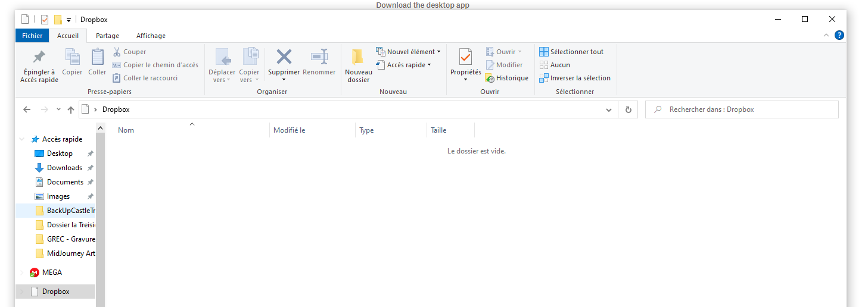The width and height of the screenshot is (868, 307).
Task: Open Images in the navigation pane
Action: (x=58, y=196)
